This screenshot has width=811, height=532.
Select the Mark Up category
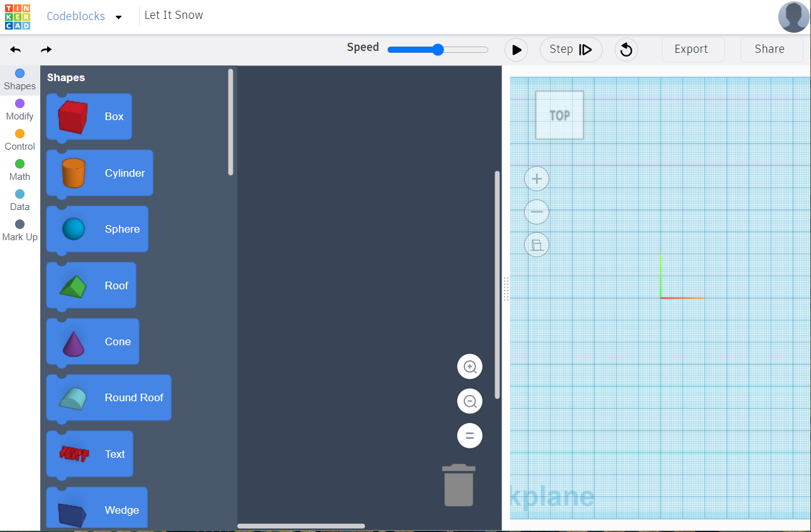click(x=20, y=231)
